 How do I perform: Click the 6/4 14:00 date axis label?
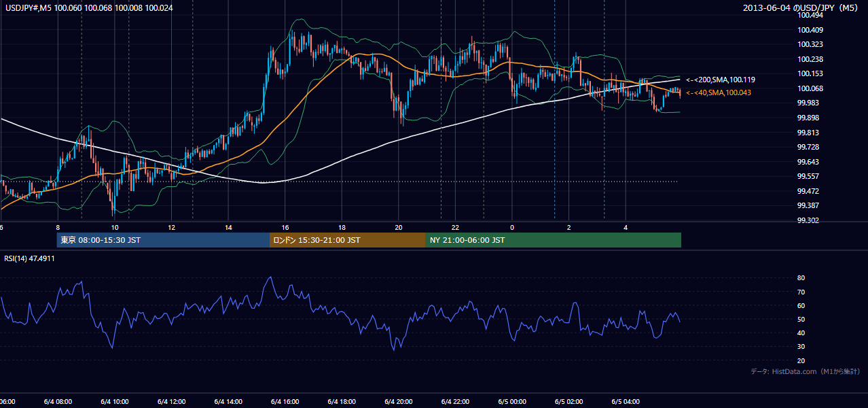[228, 402]
